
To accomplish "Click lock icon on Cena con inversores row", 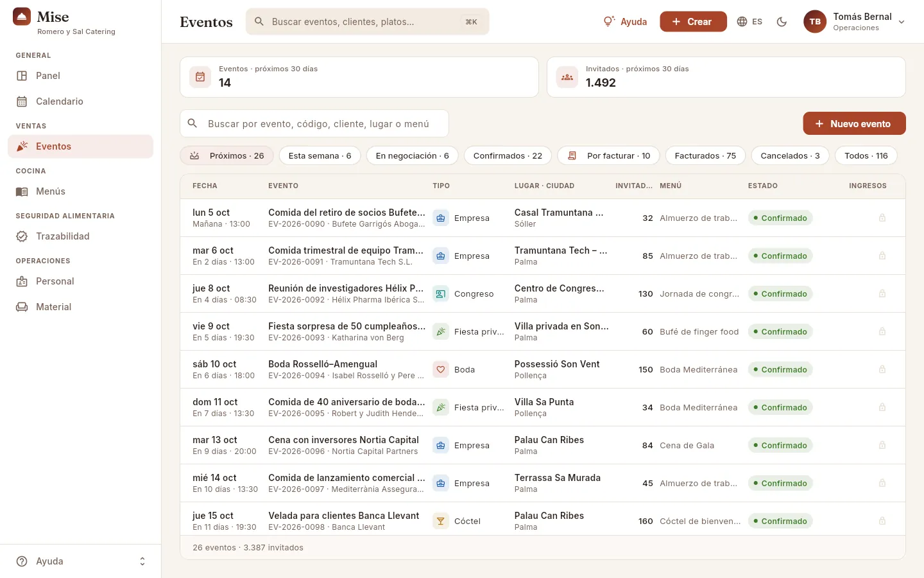I will pyautogui.click(x=882, y=446).
